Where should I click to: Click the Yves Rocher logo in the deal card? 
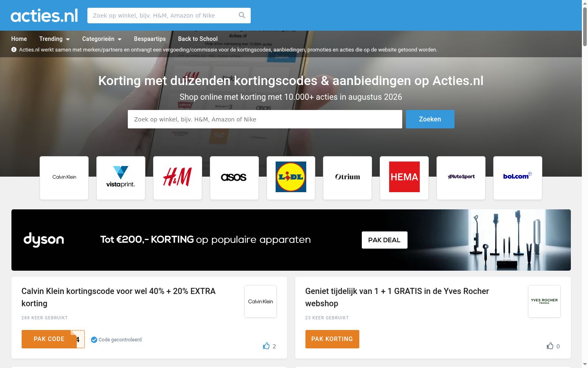(544, 301)
